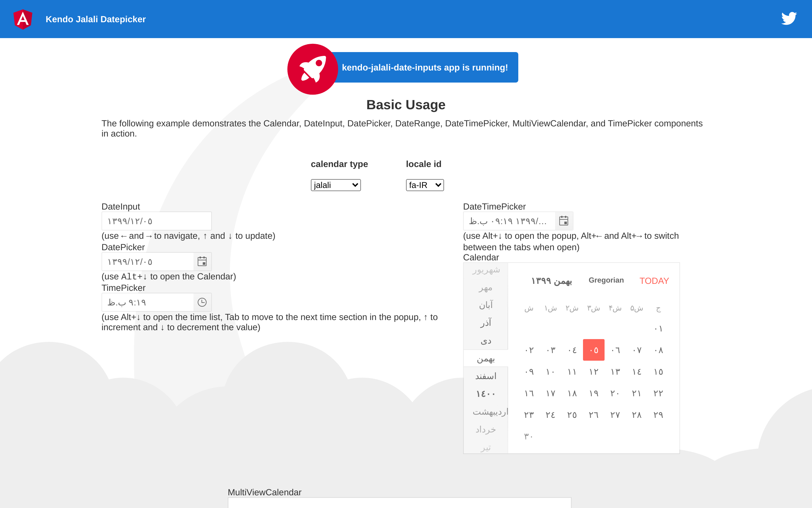The image size is (812, 508).
Task: Click the Gregorian label in Calendar
Action: click(606, 280)
